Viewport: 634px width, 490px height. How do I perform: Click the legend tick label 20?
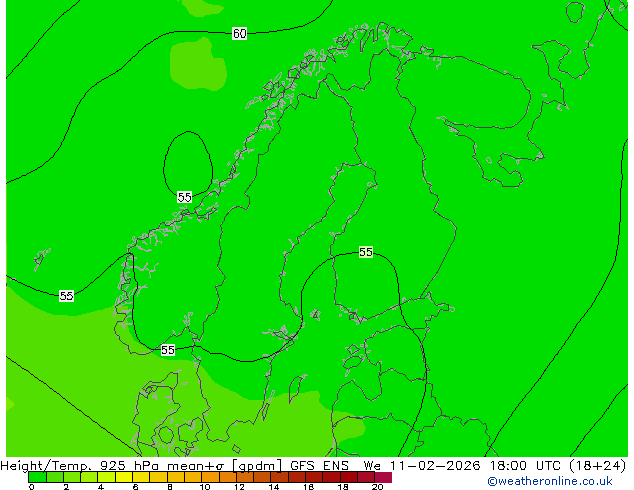pyautogui.click(x=376, y=487)
